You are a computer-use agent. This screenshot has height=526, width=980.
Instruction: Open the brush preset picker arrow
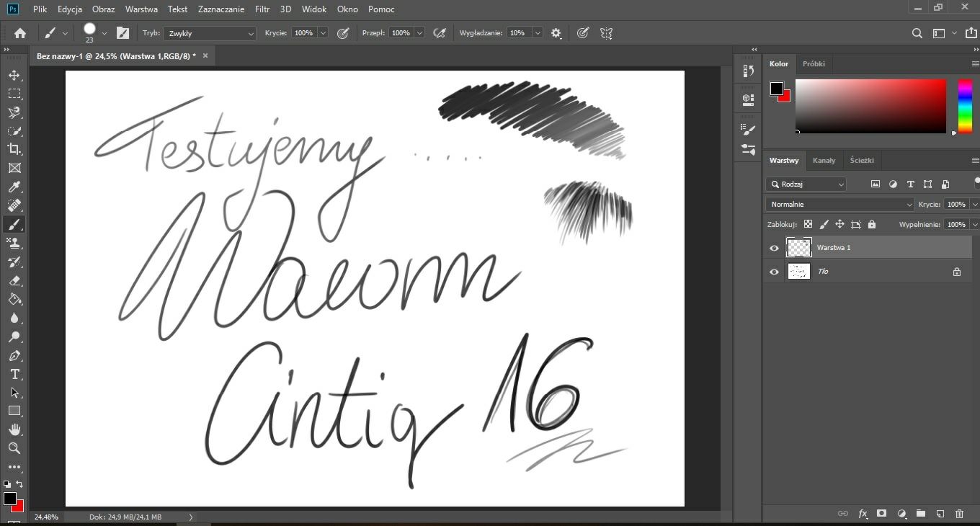(104, 33)
